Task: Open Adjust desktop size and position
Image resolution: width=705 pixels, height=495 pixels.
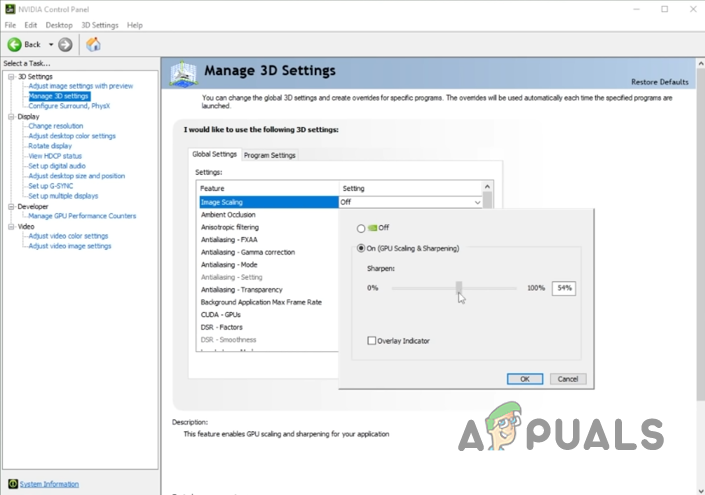Action: click(x=76, y=176)
